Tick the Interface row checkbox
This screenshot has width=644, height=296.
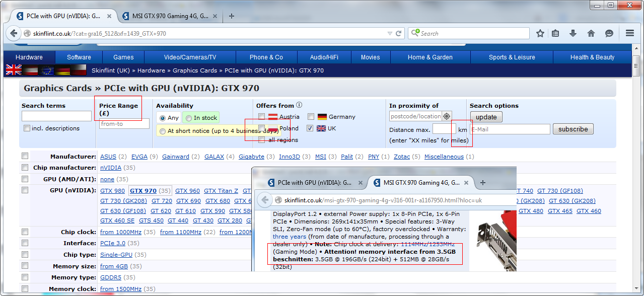25,243
